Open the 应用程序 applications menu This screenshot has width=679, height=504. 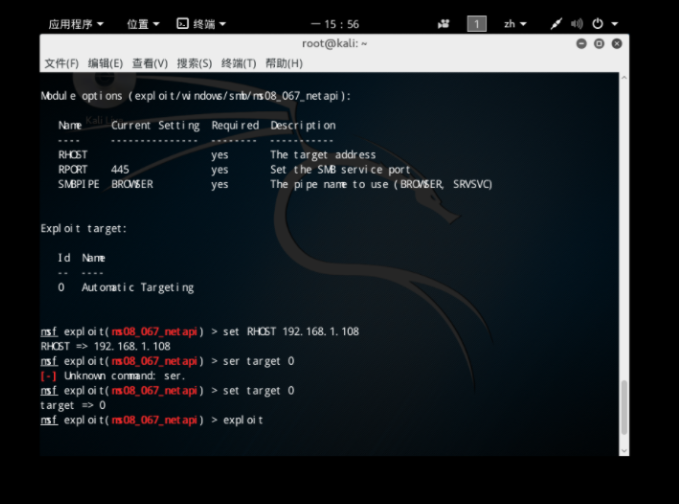(x=76, y=24)
